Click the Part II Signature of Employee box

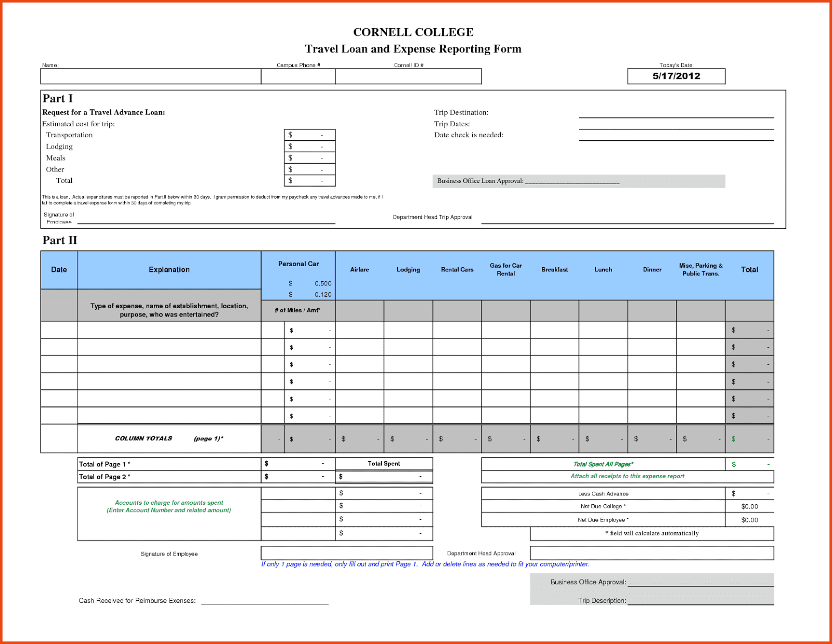347,553
